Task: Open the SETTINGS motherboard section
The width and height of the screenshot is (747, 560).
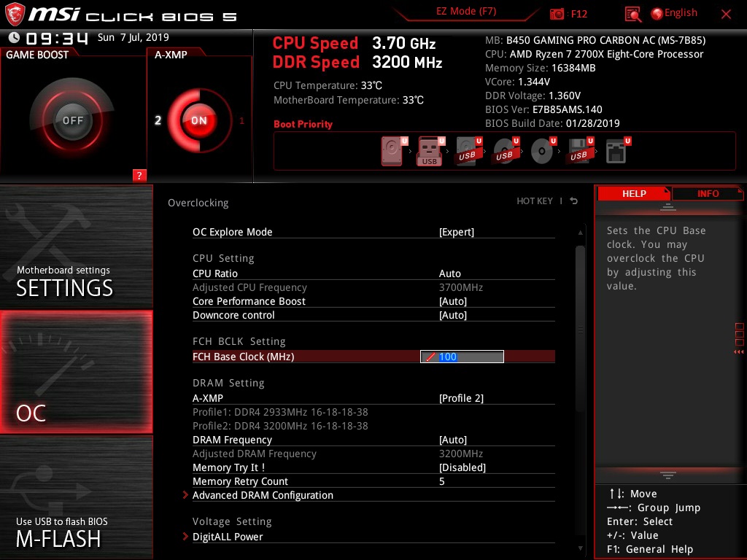Action: (76, 247)
